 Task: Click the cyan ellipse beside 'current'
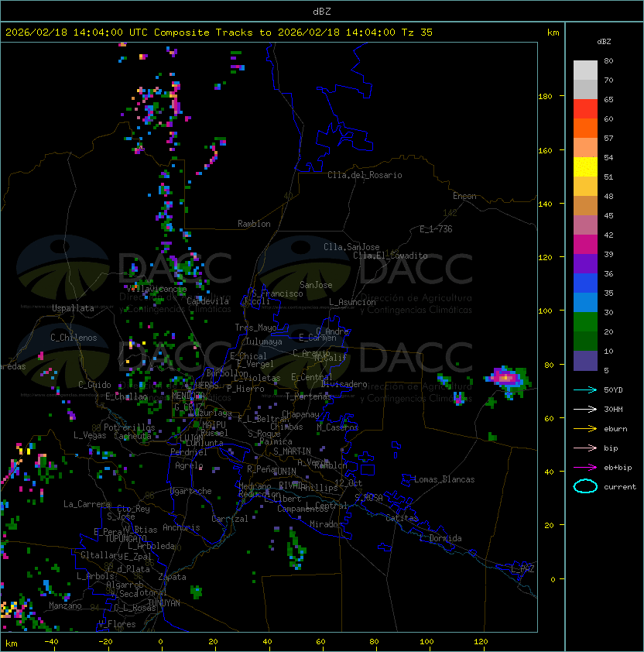click(585, 486)
